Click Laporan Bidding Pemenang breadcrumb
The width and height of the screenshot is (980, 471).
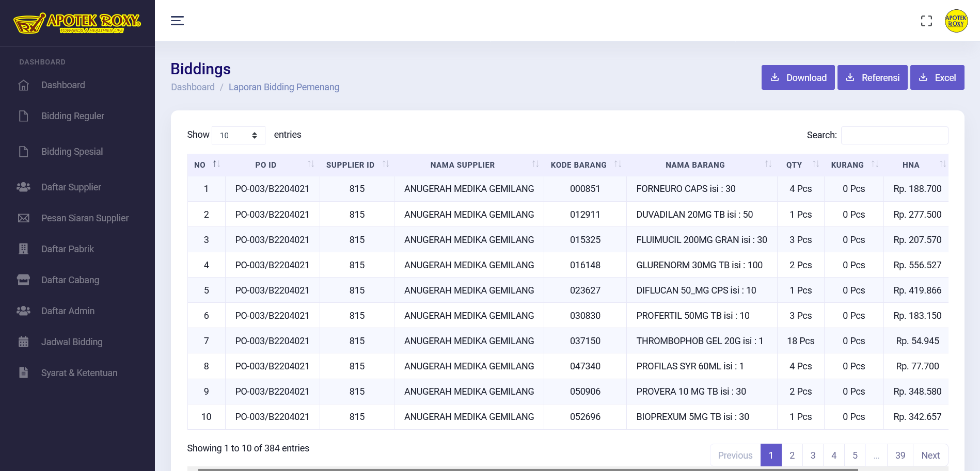point(284,87)
